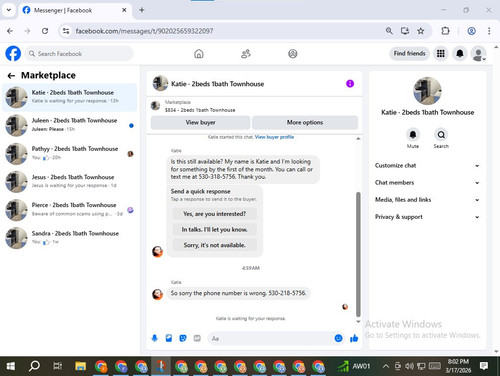Screen dimensions: 500x376
Task: Open the emoji picker in message box
Action: [338, 338]
